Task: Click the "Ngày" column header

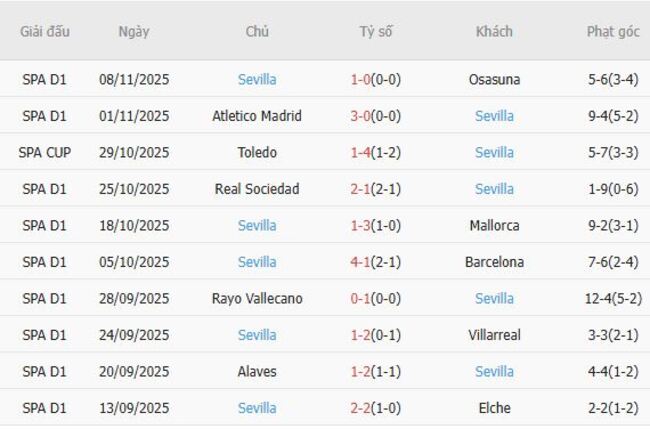Action: tap(133, 31)
